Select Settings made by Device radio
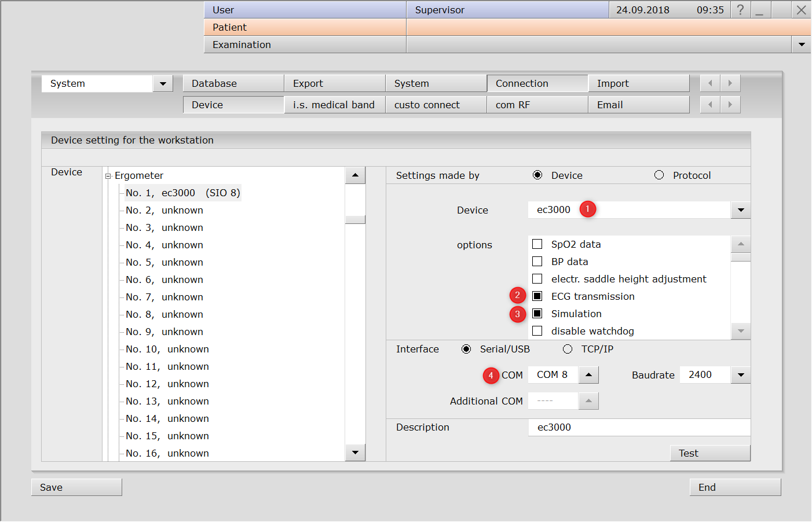Image resolution: width=812 pixels, height=522 pixels. [x=537, y=175]
